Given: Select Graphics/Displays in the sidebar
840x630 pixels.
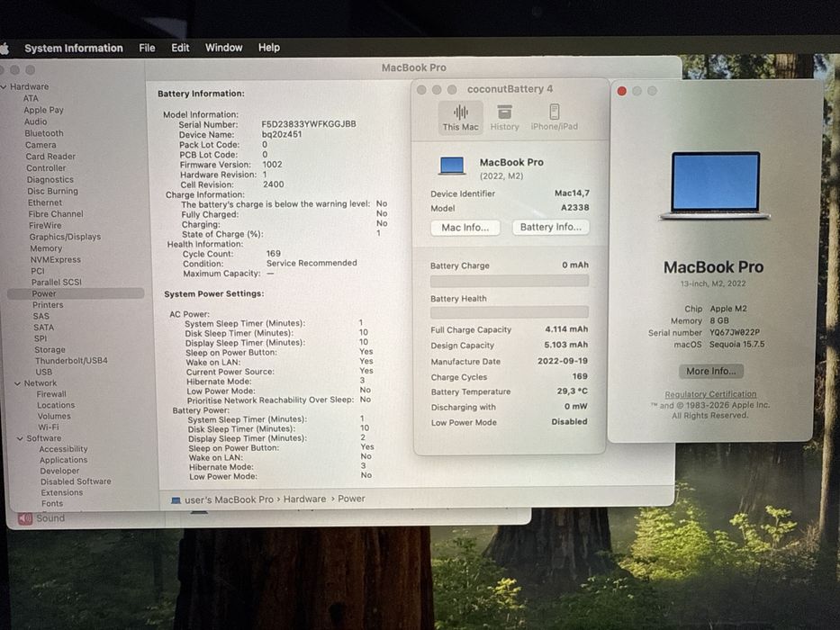Looking at the screenshot, I should pyautogui.click(x=65, y=237).
